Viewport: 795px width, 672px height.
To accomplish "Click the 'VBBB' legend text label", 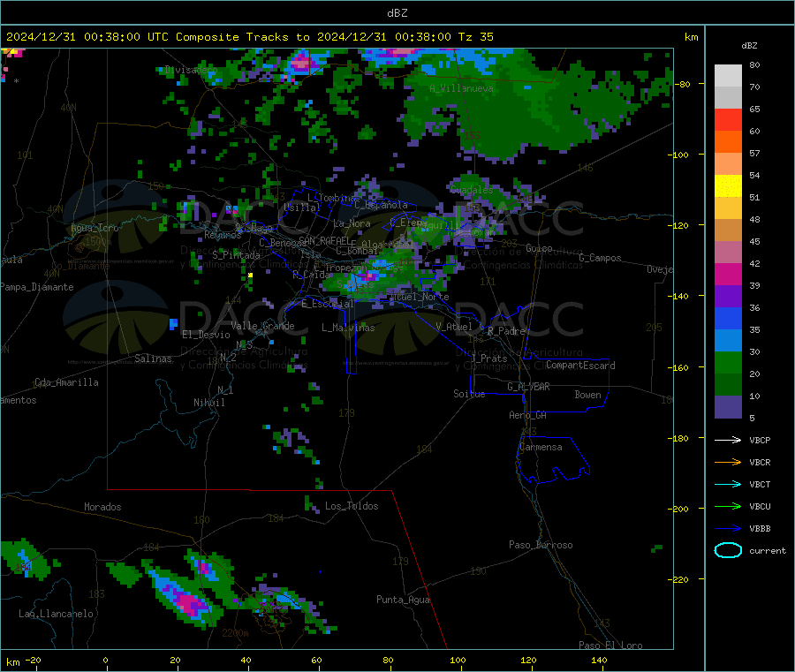I will [760, 529].
